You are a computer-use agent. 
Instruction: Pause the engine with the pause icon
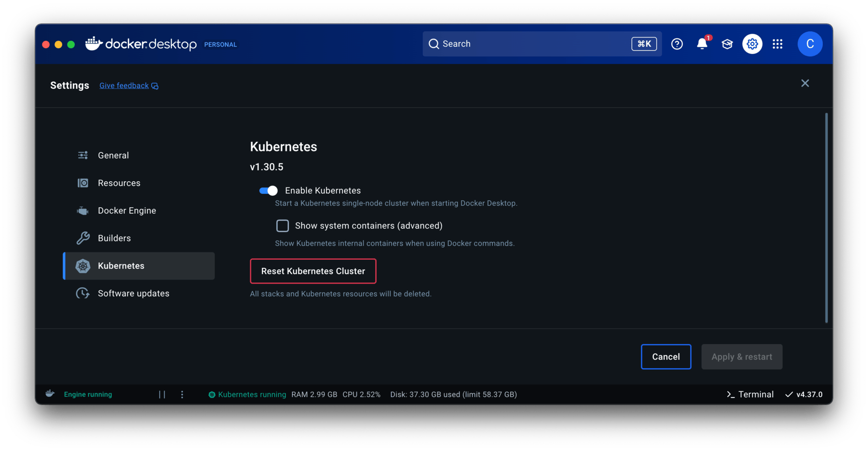click(162, 394)
